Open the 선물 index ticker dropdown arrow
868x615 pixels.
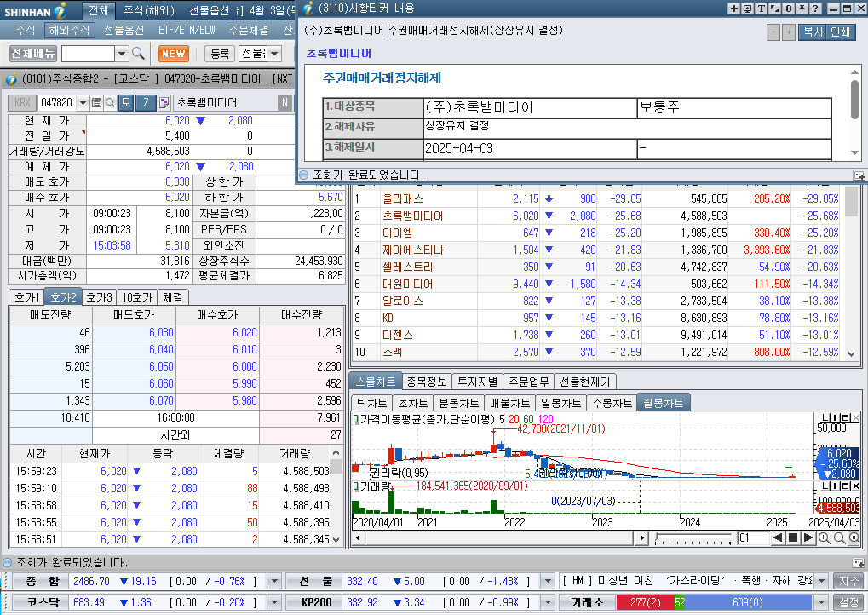point(548,581)
